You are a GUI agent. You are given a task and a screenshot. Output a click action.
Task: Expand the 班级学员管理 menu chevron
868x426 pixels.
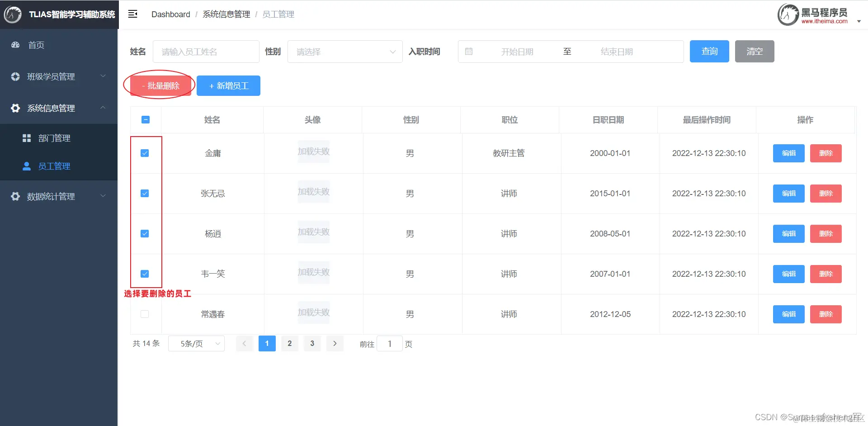pos(103,76)
